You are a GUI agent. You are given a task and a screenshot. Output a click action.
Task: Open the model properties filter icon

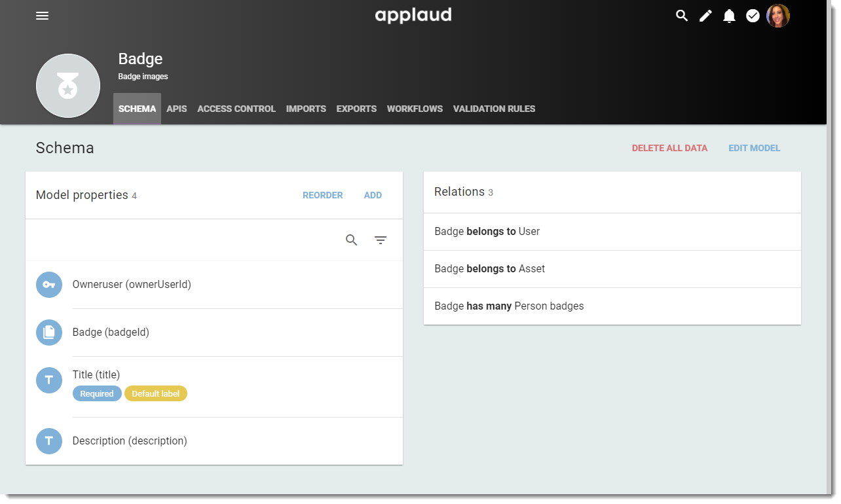click(x=381, y=240)
